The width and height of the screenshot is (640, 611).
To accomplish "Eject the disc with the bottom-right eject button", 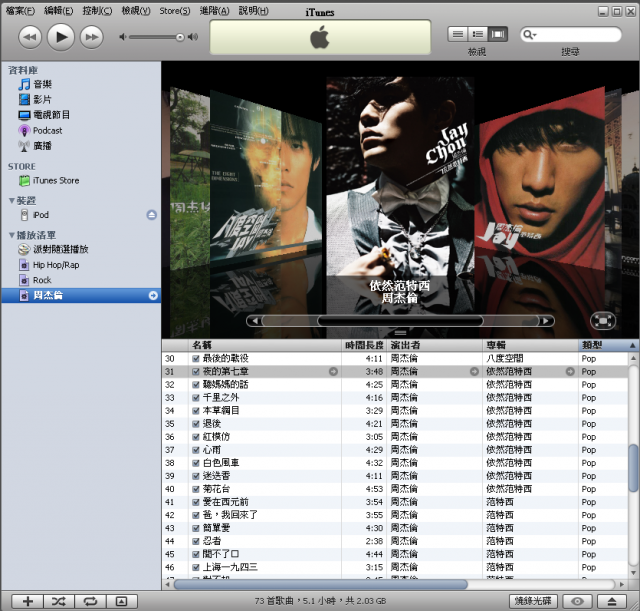I will tap(612, 601).
